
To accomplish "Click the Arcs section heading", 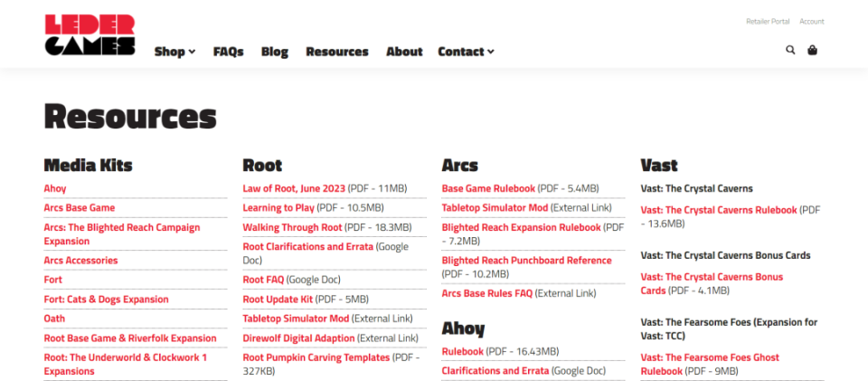I will click(x=459, y=166).
